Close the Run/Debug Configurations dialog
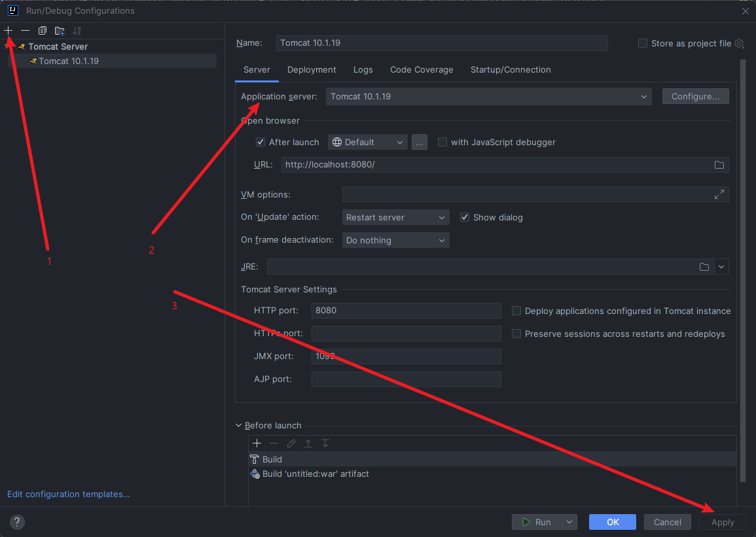 pyautogui.click(x=746, y=11)
